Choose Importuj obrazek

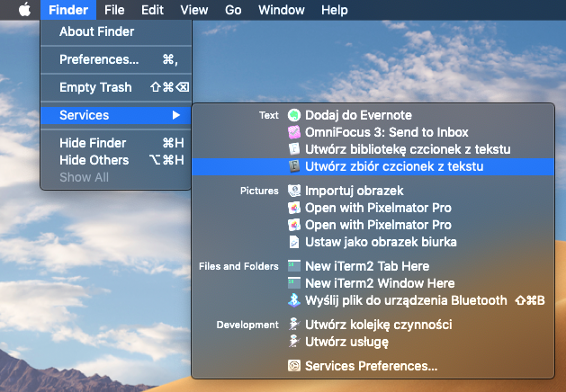[373, 191]
